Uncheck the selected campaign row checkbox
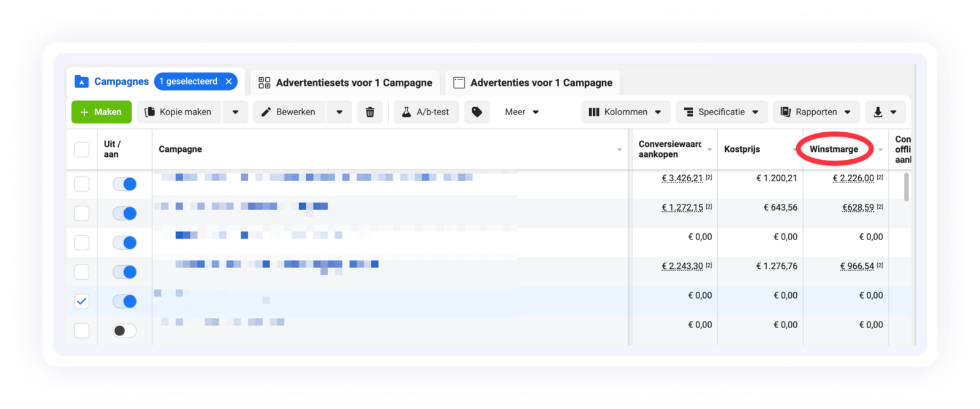The image size is (980, 409). tap(81, 301)
